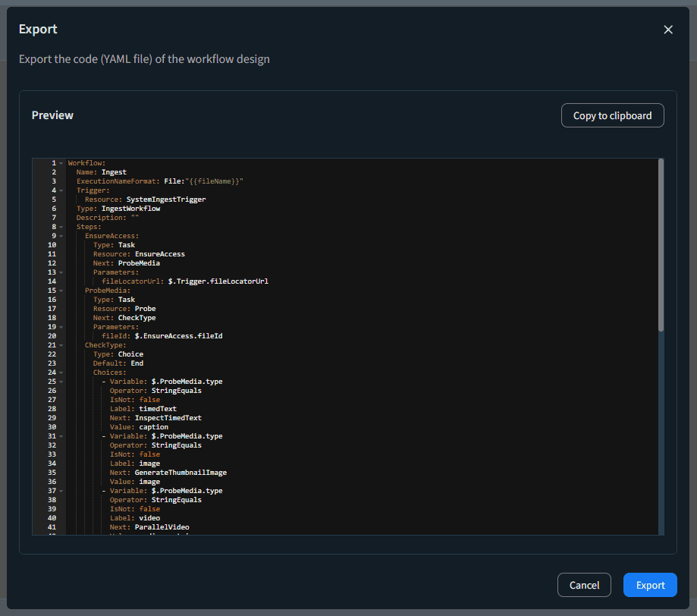This screenshot has width=697, height=616.
Task: Click 'Value: image' on line 36
Action: [x=135, y=482]
